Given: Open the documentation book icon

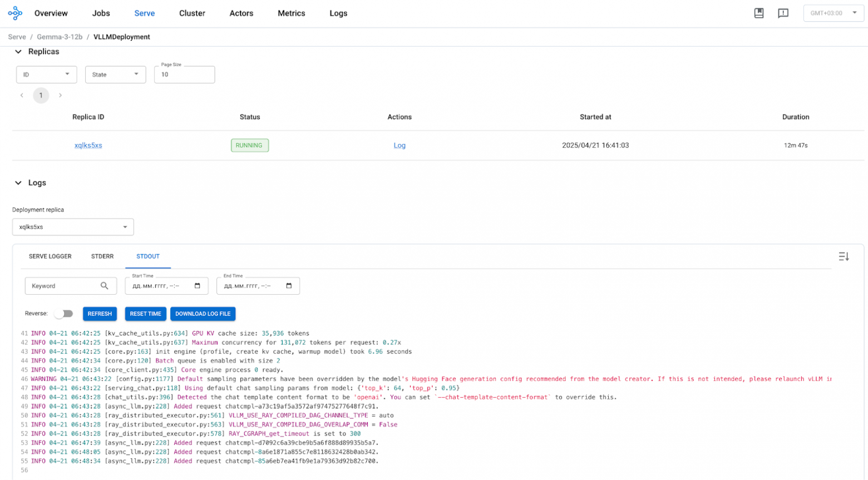Looking at the screenshot, I should click(x=758, y=13).
